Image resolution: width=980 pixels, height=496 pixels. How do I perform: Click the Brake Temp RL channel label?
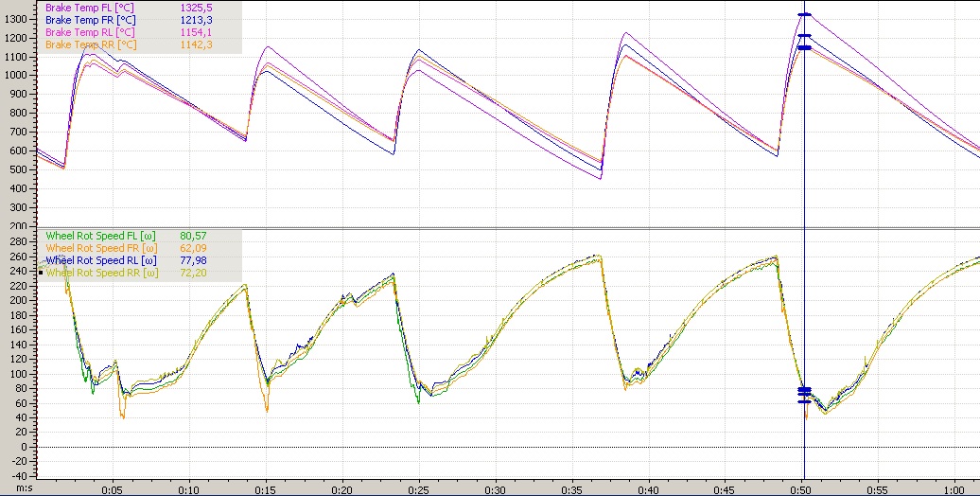click(91, 32)
